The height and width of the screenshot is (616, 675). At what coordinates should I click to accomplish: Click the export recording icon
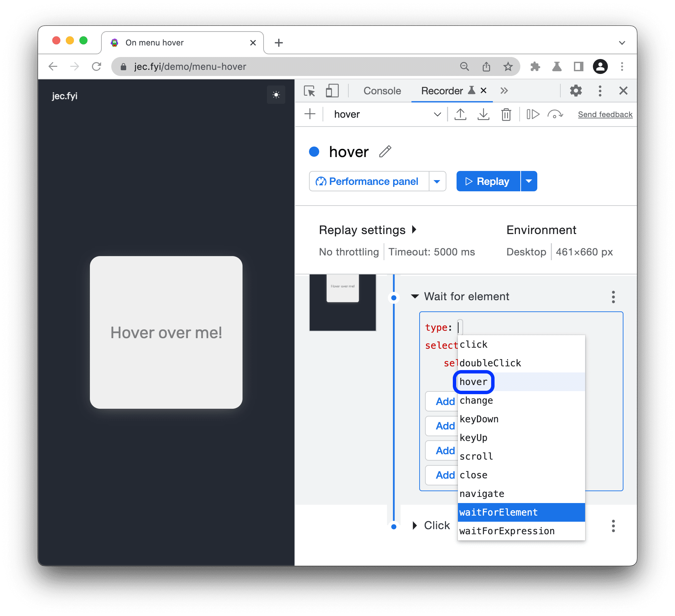(460, 114)
